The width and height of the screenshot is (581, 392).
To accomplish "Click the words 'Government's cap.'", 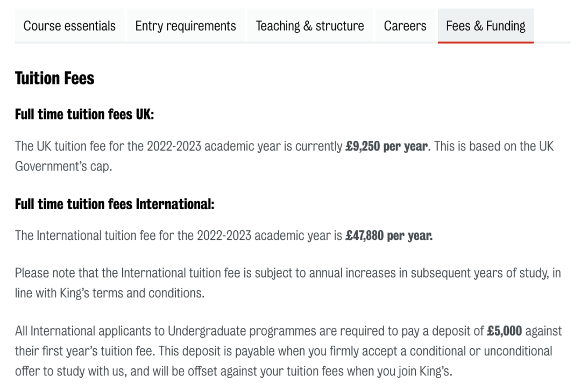I will click(x=63, y=166).
